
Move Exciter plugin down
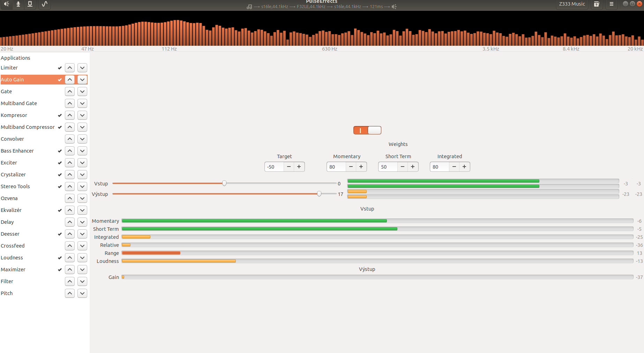pyautogui.click(x=82, y=163)
